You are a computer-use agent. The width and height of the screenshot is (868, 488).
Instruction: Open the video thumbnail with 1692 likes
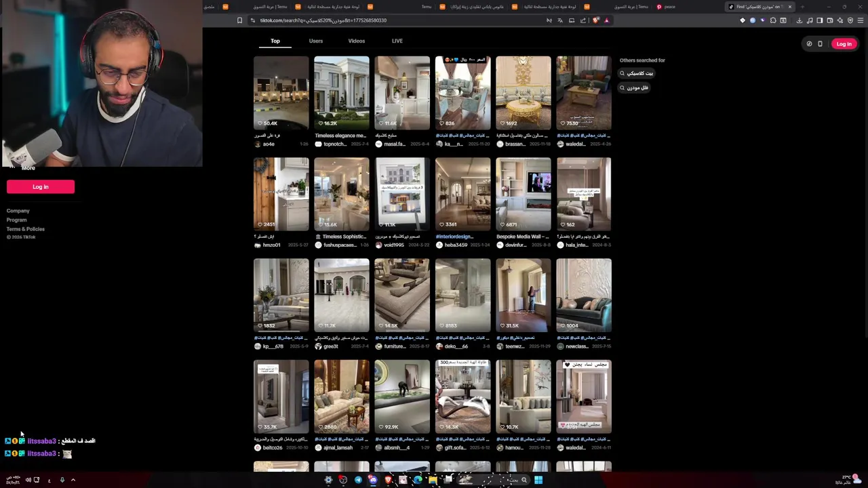pyautogui.click(x=524, y=93)
